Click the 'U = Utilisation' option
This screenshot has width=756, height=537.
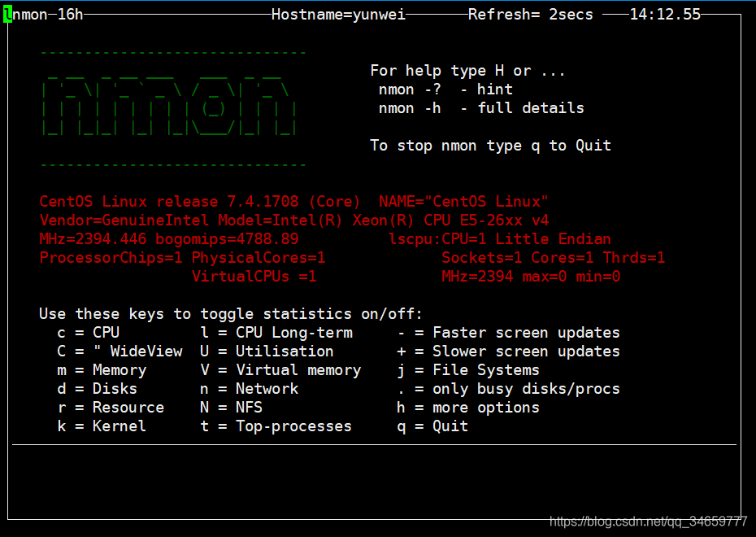coord(267,351)
